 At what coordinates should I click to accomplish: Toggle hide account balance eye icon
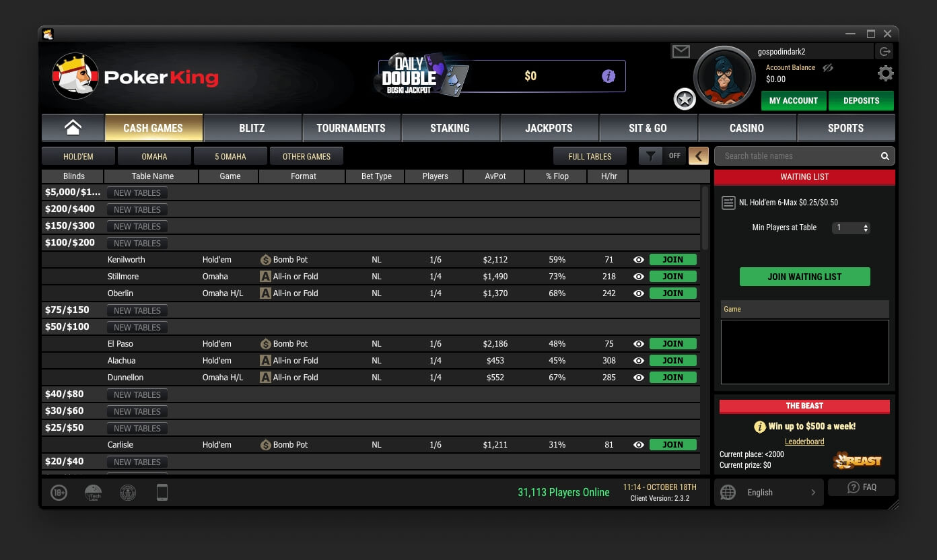point(828,67)
